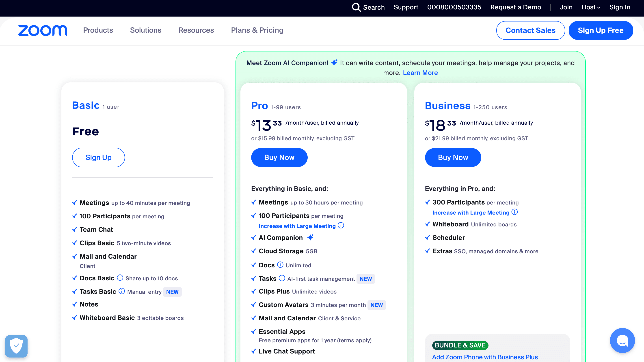This screenshot has width=644, height=362.
Task: Open the live chat support bubble
Action: tap(622, 341)
